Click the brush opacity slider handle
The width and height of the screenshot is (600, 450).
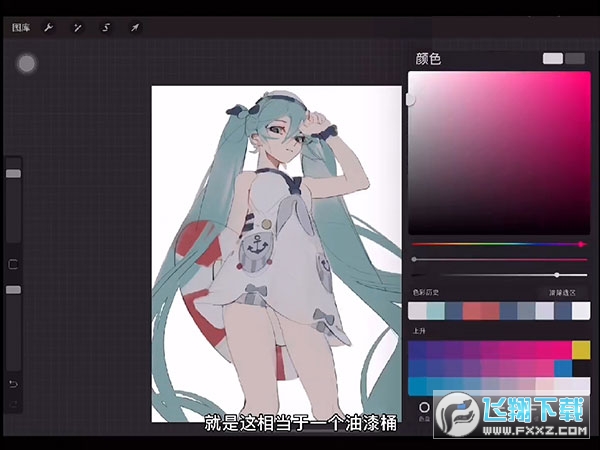(13, 290)
